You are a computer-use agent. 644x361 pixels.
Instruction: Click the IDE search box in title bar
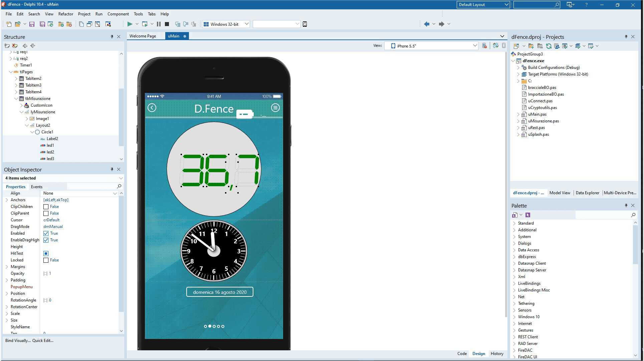[x=536, y=5]
